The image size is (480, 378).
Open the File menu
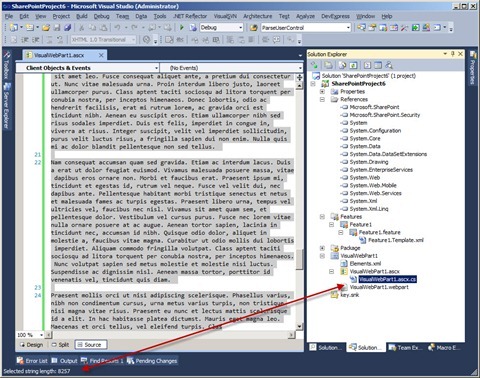(x=9, y=16)
